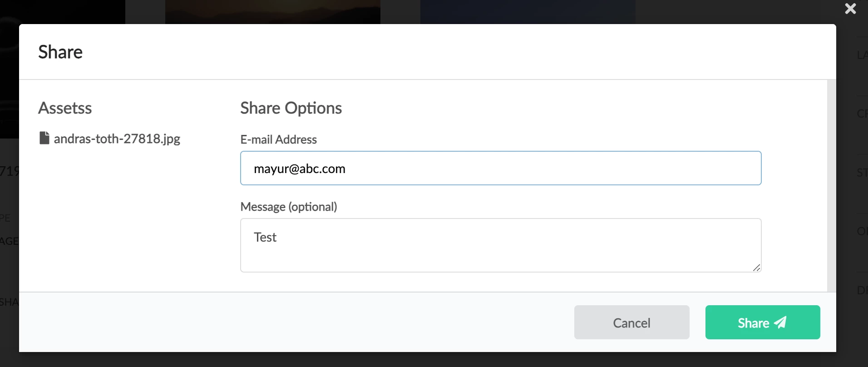The image size is (868, 367).
Task: Click the file icon beside andras-toth-27818.jpg
Action: (x=44, y=138)
